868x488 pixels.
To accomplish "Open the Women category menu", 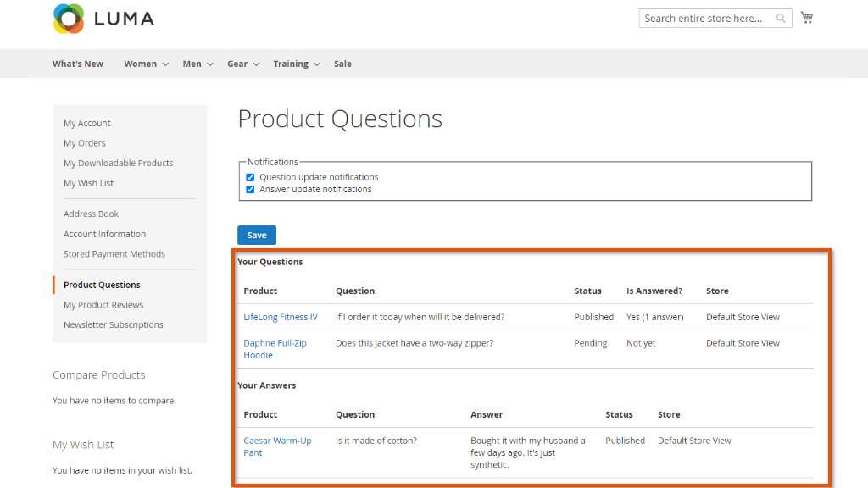I will [140, 64].
